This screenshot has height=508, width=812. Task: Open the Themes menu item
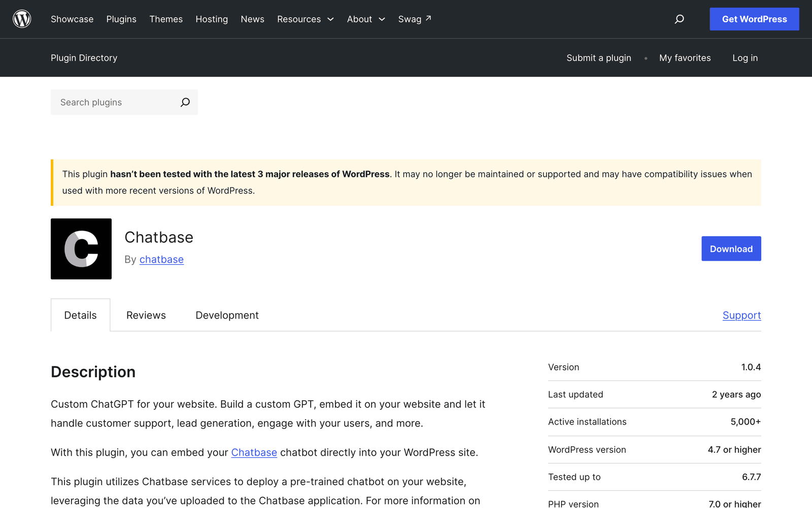166,19
